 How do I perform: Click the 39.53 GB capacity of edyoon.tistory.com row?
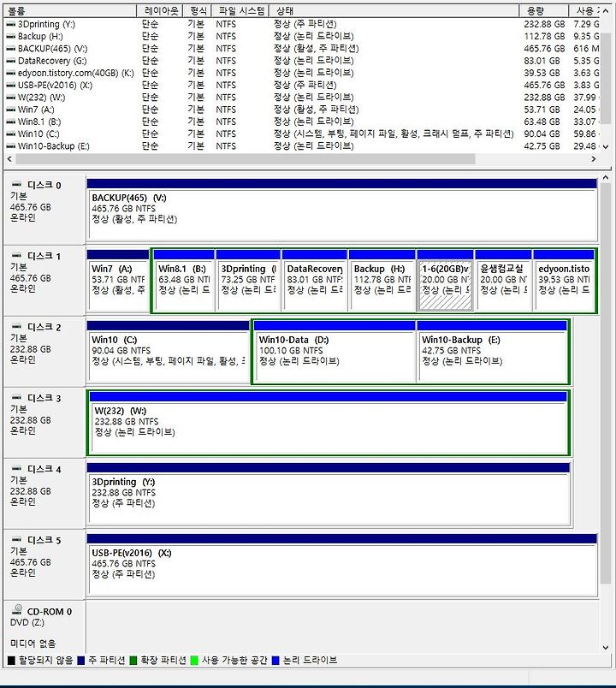(542, 73)
